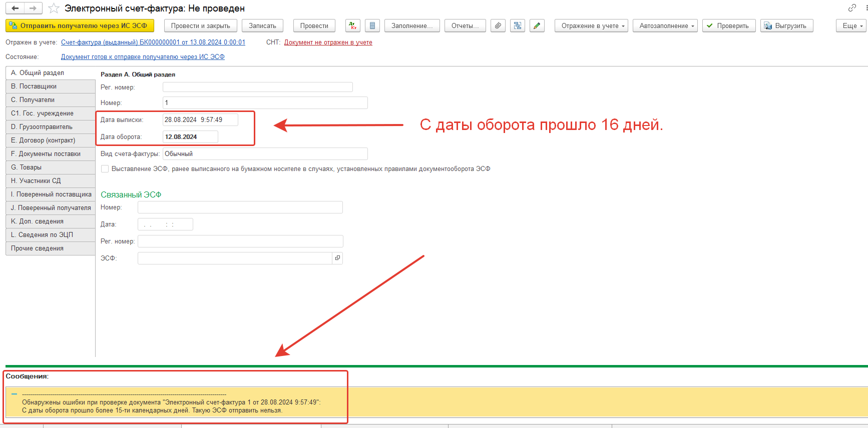
Task: Click the back navigation arrow
Action: pos(15,8)
